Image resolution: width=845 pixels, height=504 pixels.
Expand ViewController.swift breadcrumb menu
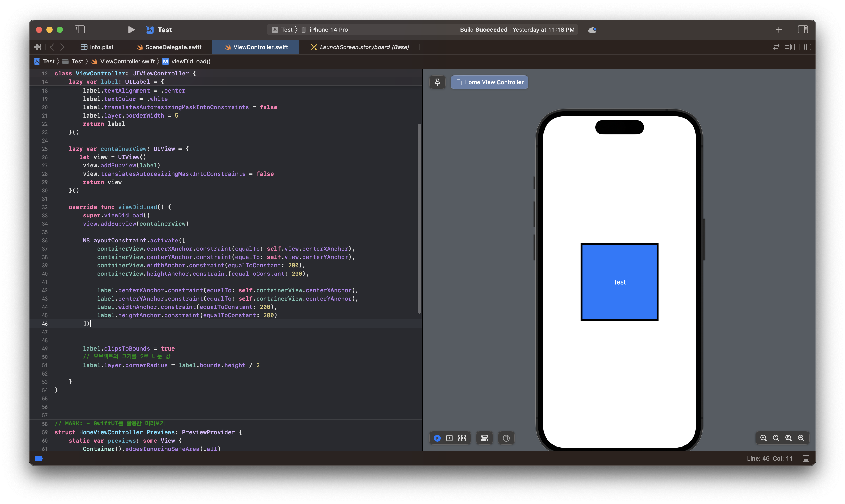coord(127,61)
